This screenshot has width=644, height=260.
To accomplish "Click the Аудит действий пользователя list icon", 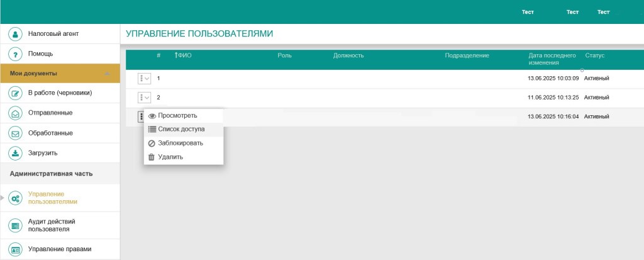I will tap(16, 225).
